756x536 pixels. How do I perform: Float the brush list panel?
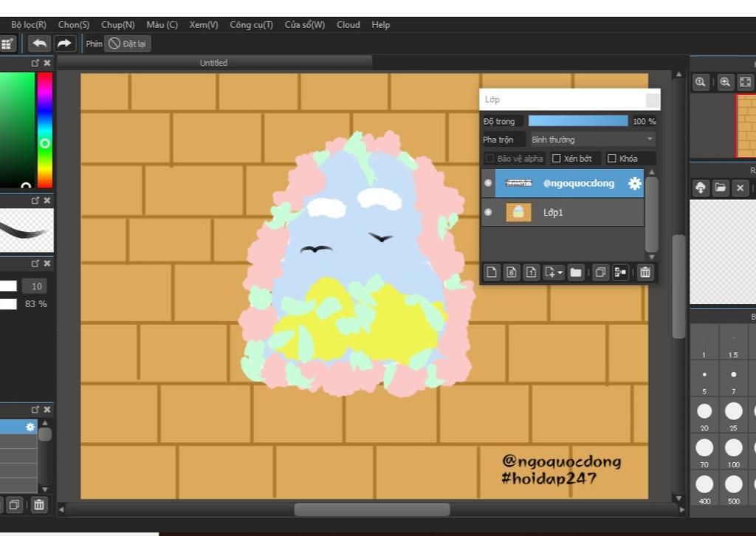click(x=35, y=410)
